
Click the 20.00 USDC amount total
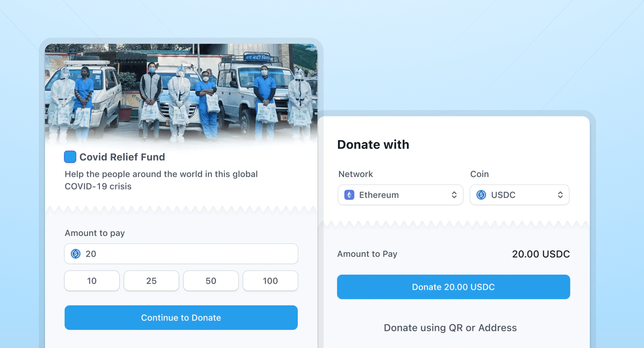click(x=541, y=254)
